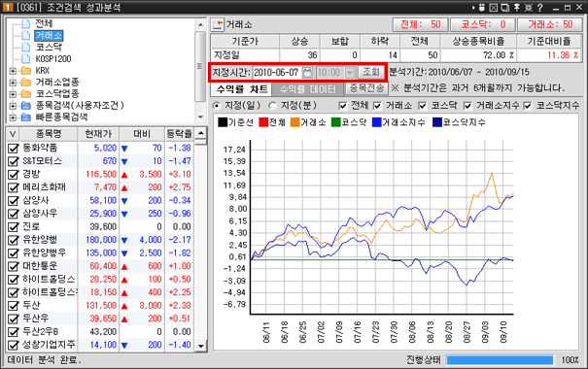This screenshot has height=369, width=588.
Task: Click the 2010-06-07 date input field
Action: pyautogui.click(x=277, y=72)
